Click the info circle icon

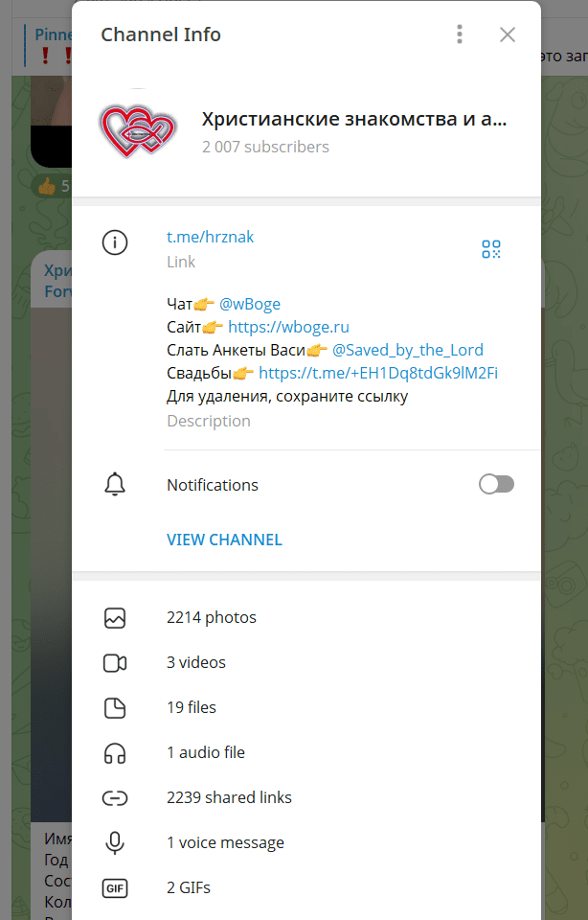[x=115, y=243]
